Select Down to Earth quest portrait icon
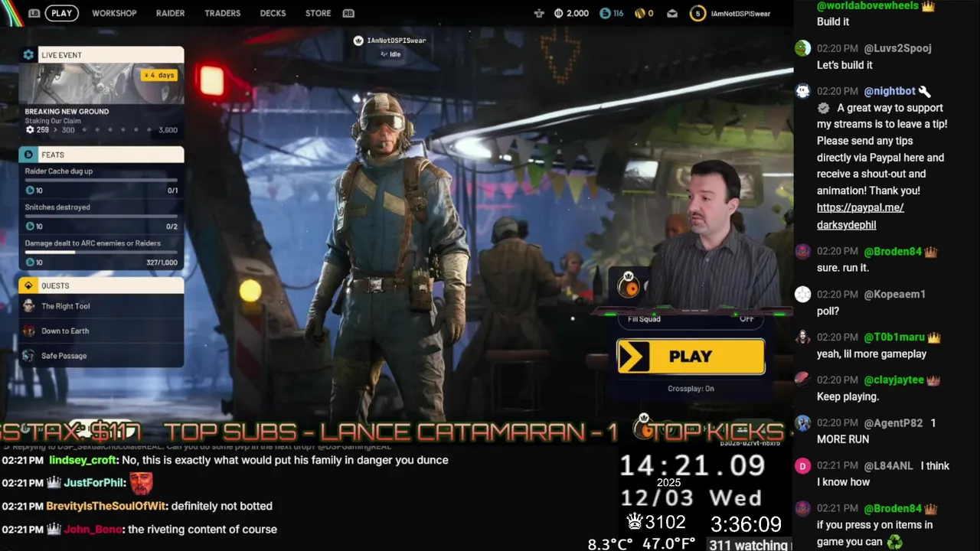The image size is (980, 551). (28, 331)
